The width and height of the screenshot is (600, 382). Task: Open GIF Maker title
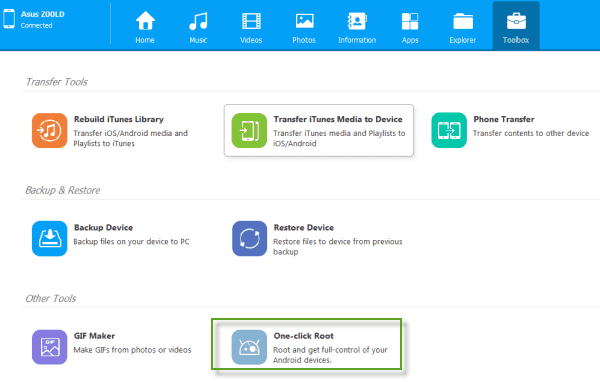[95, 336]
